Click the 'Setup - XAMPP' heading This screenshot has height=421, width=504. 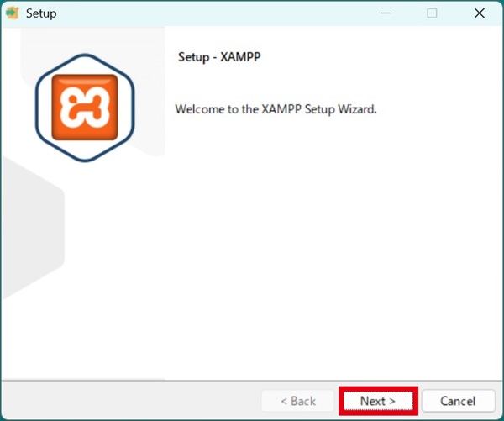coord(219,57)
